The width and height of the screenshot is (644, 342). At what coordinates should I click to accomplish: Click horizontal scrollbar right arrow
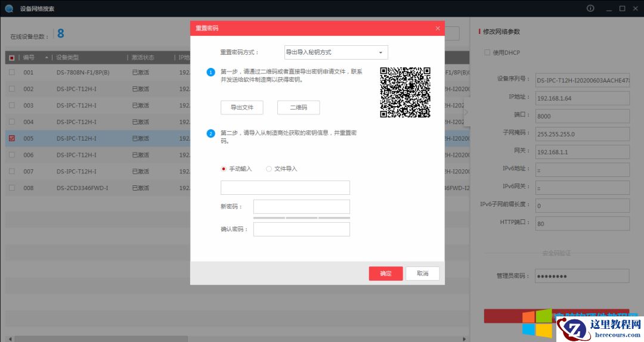pyautogui.click(x=464, y=339)
